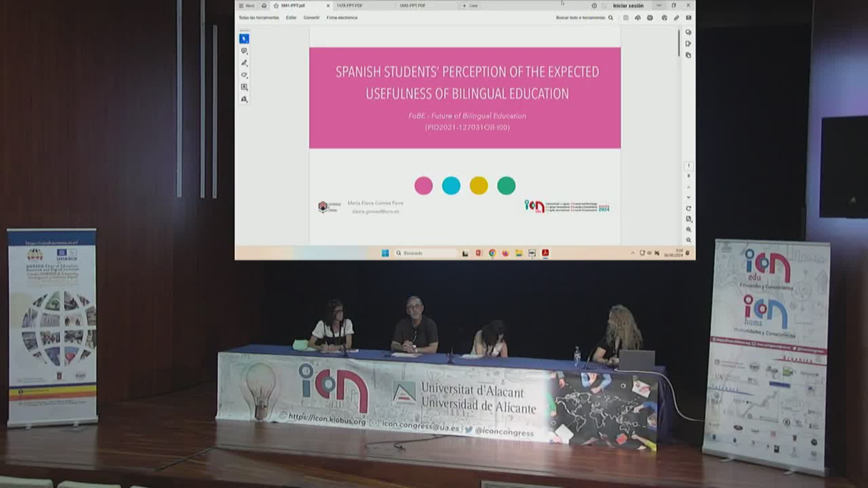The width and height of the screenshot is (868, 488).
Task: Select the arrow selection tool
Action: 244,39
